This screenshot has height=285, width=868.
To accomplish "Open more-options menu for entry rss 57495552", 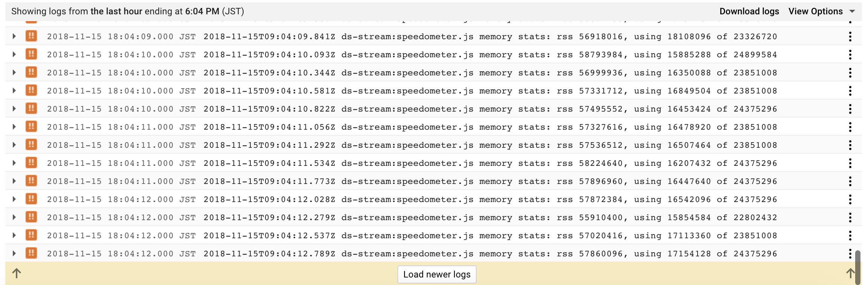I will (x=850, y=109).
